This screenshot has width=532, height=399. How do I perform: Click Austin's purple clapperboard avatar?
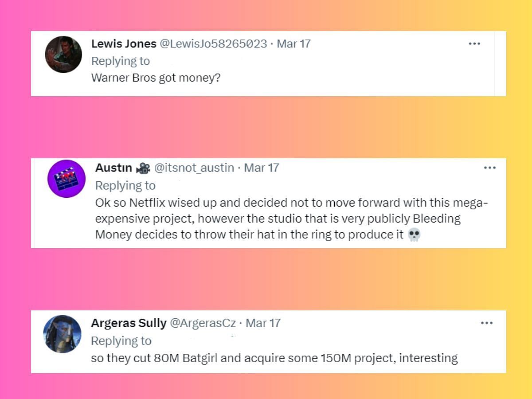pyautogui.click(x=66, y=179)
